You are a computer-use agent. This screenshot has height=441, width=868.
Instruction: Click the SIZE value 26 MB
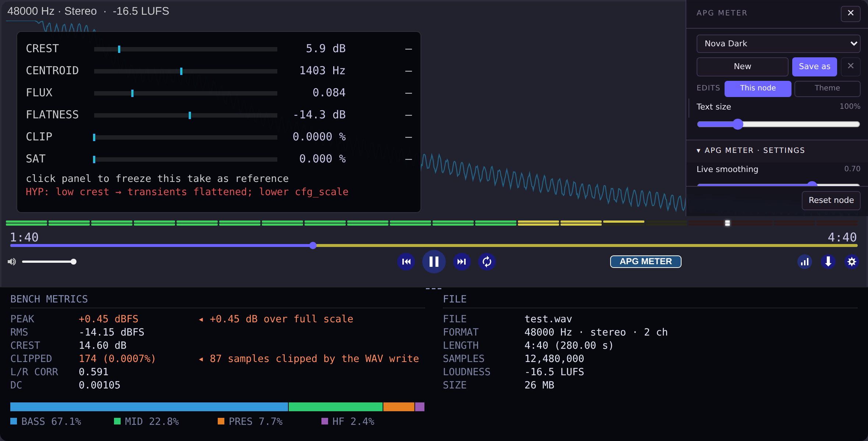pos(539,385)
